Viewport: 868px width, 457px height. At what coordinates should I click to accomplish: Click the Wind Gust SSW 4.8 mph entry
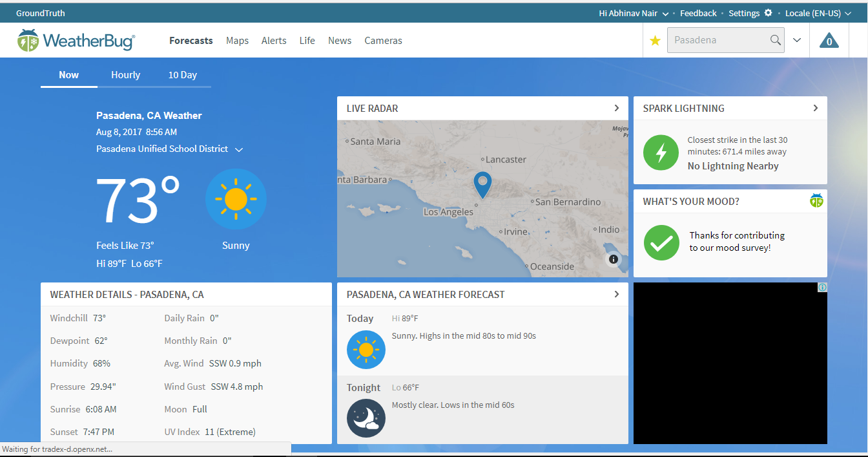[214, 387]
